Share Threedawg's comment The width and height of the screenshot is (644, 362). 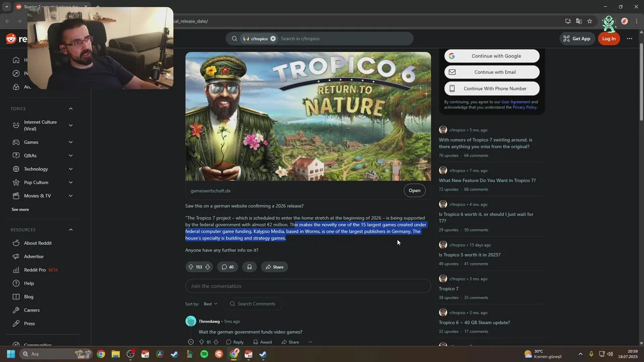[x=290, y=342]
